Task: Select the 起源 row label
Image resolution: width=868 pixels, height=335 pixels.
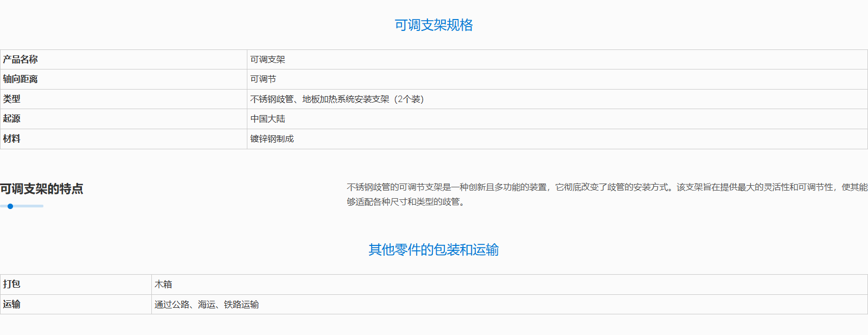Action: [x=11, y=119]
